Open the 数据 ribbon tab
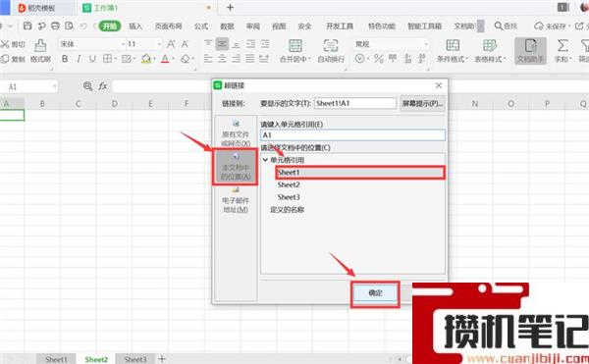This screenshot has width=589, height=364. (x=227, y=26)
